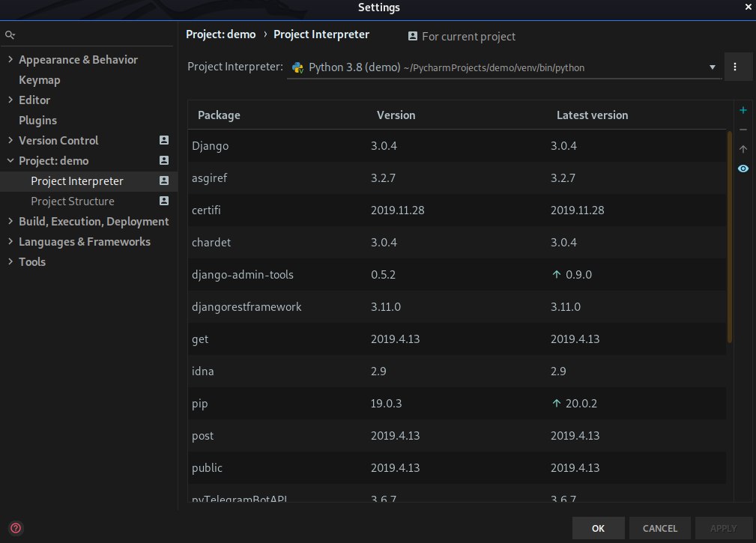Open the Project Interpreter dropdown arrow

pos(712,67)
